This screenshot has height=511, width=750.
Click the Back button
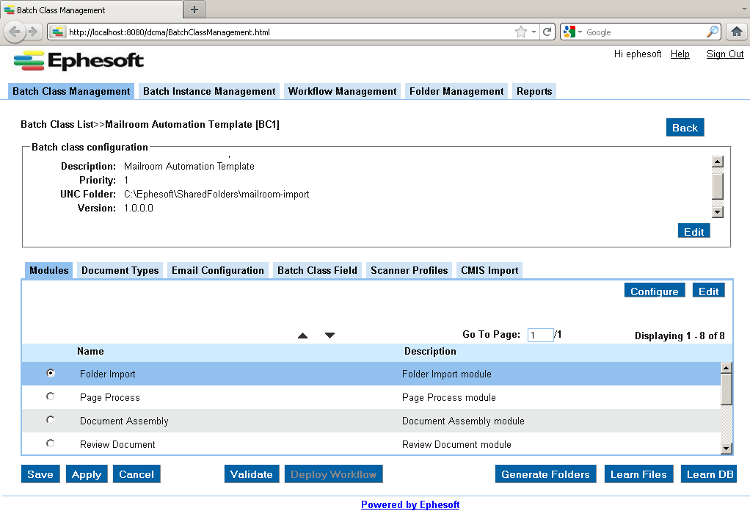coord(685,127)
